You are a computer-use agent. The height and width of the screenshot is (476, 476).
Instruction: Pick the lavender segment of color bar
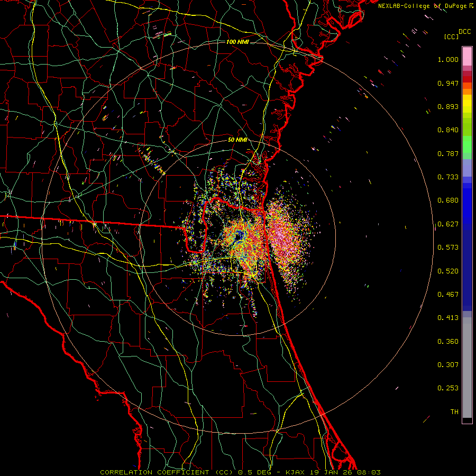pyautogui.click(x=467, y=168)
